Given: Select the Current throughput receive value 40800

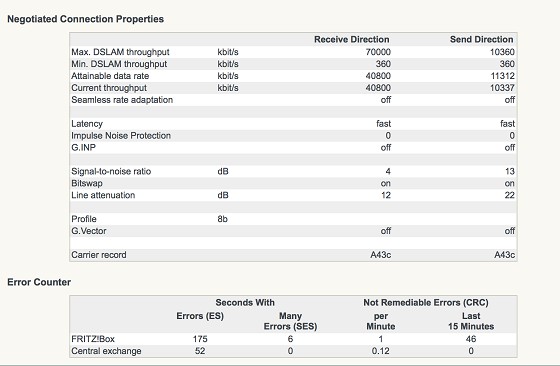Looking at the screenshot, I should [x=378, y=88].
